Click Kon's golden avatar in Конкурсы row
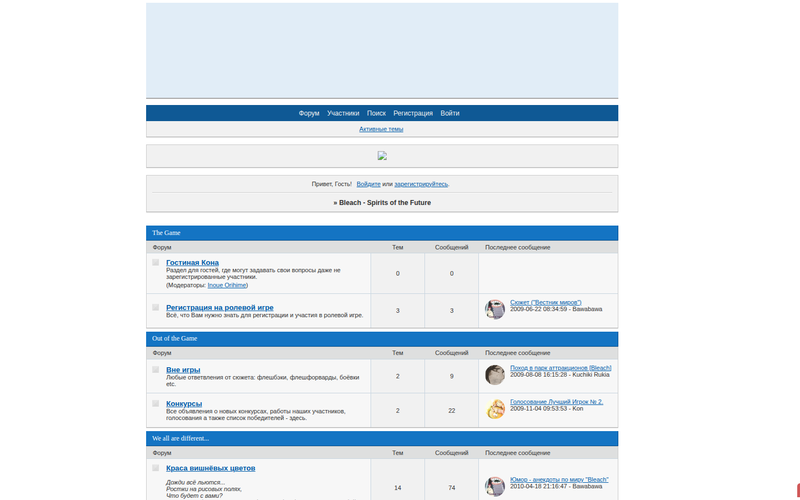This screenshot has height=500, width=800. [495, 409]
